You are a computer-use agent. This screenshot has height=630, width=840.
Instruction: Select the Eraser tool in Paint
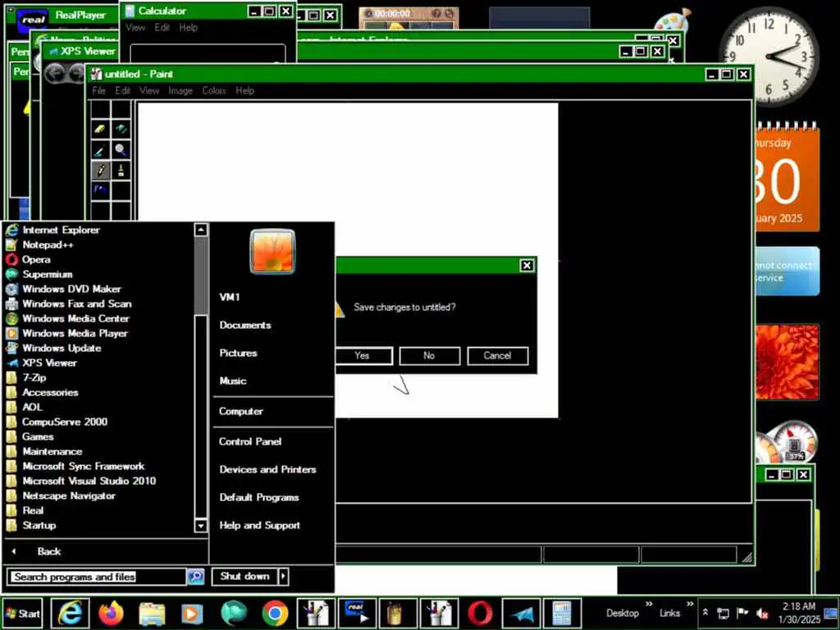pos(100,129)
